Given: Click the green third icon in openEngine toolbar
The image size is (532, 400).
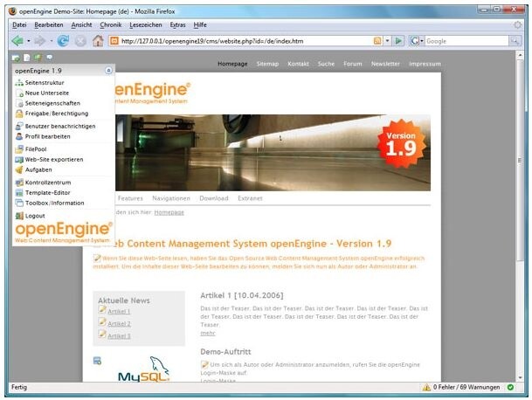Looking at the screenshot, I should [x=38, y=58].
